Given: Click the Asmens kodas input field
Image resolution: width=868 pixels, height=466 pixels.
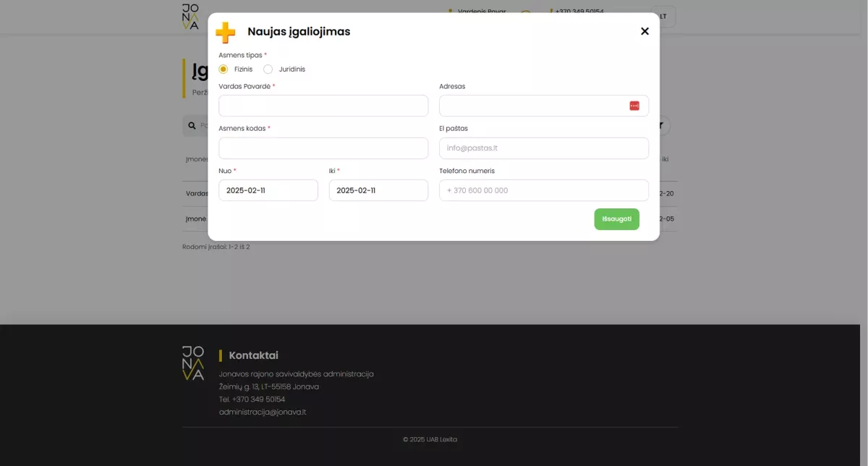Looking at the screenshot, I should (x=323, y=148).
